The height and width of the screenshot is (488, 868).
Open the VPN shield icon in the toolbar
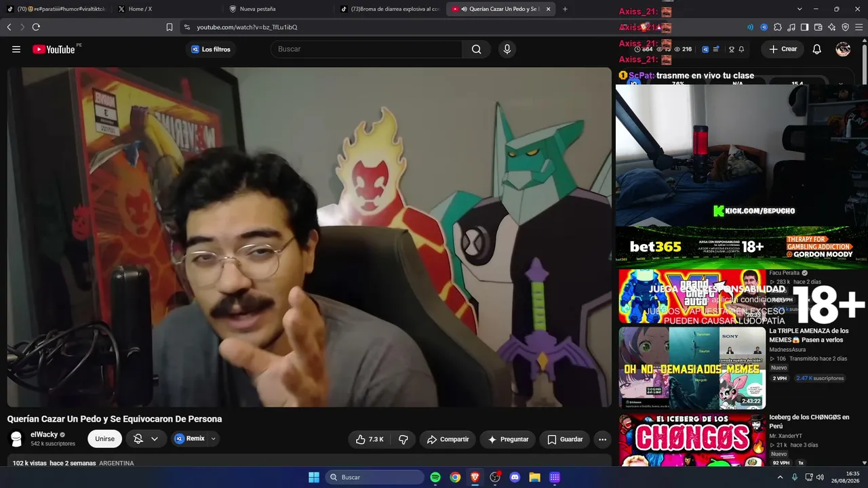click(845, 27)
